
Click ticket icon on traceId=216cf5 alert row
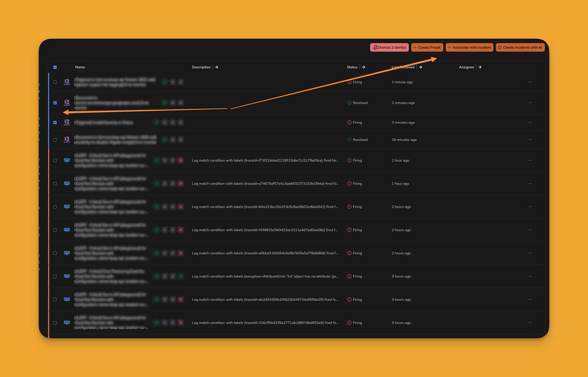[165, 323]
